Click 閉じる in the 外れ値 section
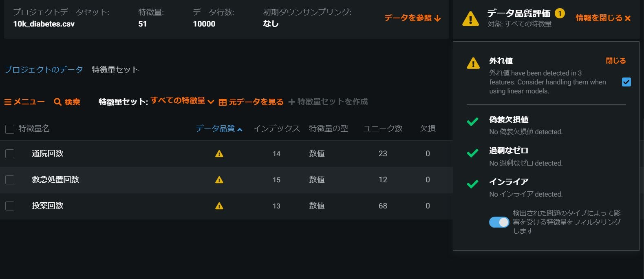 click(615, 60)
